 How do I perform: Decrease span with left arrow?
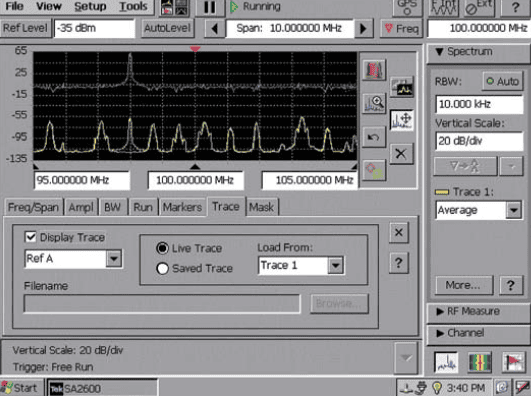(x=214, y=28)
